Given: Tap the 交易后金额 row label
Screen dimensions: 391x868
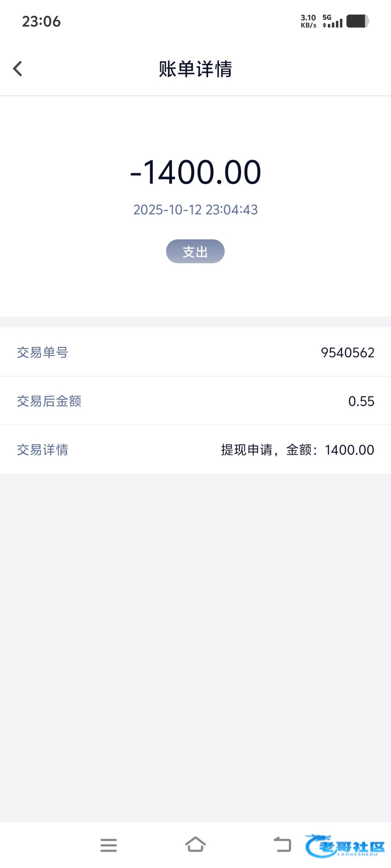Looking at the screenshot, I should [x=49, y=401].
